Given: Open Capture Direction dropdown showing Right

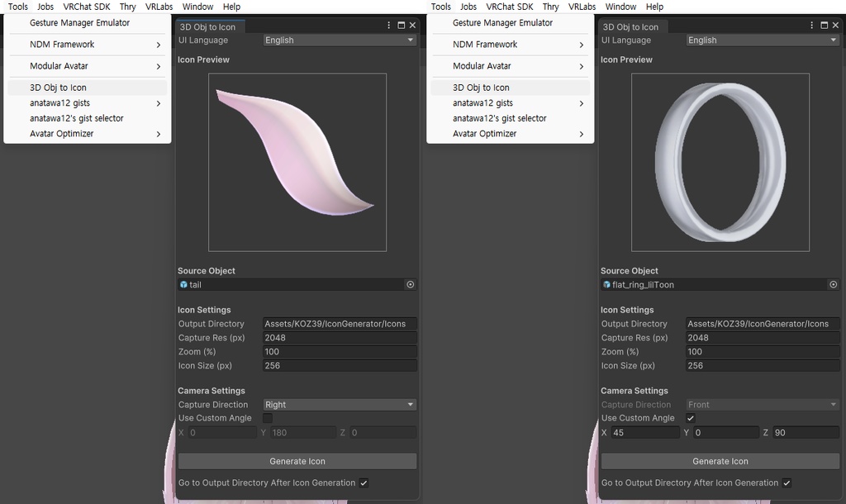Looking at the screenshot, I should click(x=340, y=405).
